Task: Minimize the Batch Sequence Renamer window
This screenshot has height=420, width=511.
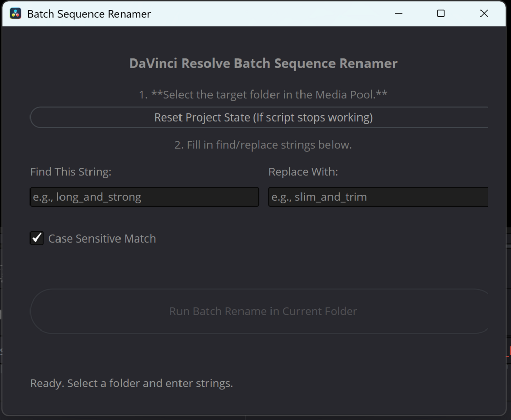Action: click(399, 14)
